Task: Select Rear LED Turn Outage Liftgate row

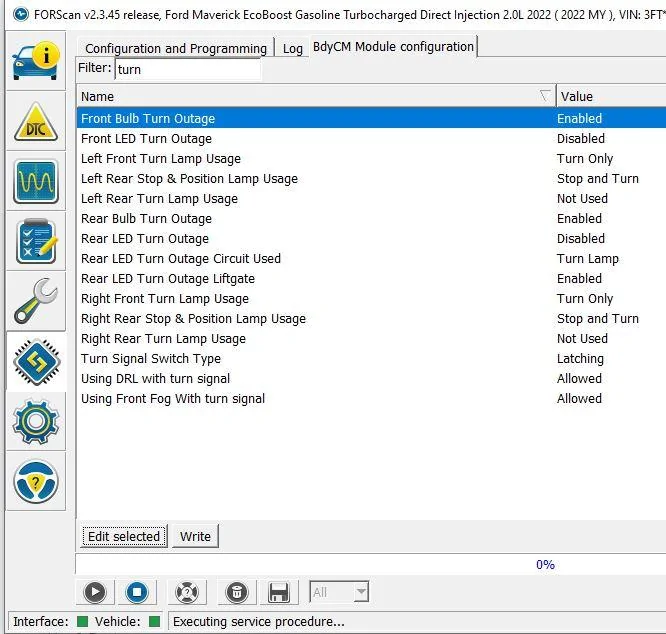Action: pyautogui.click(x=371, y=278)
